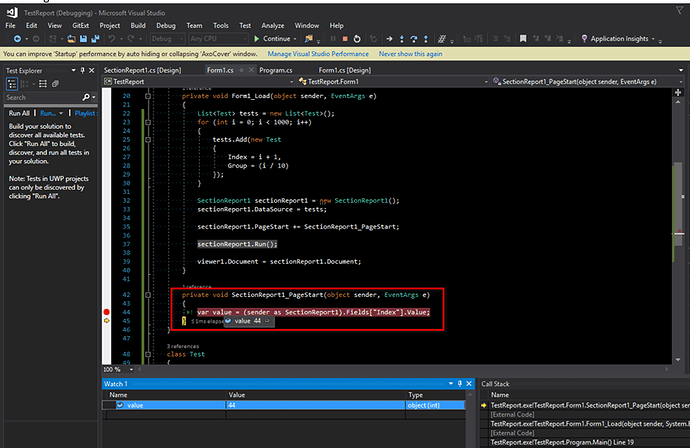Screen dimensions: 690x448
Task: Step Out of current method
Action: 426,39
